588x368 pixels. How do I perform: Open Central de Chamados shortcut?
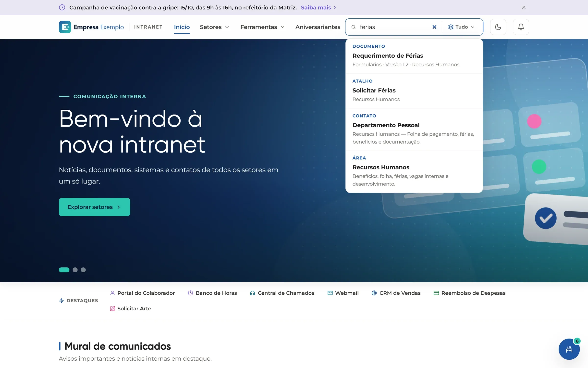[282, 293]
